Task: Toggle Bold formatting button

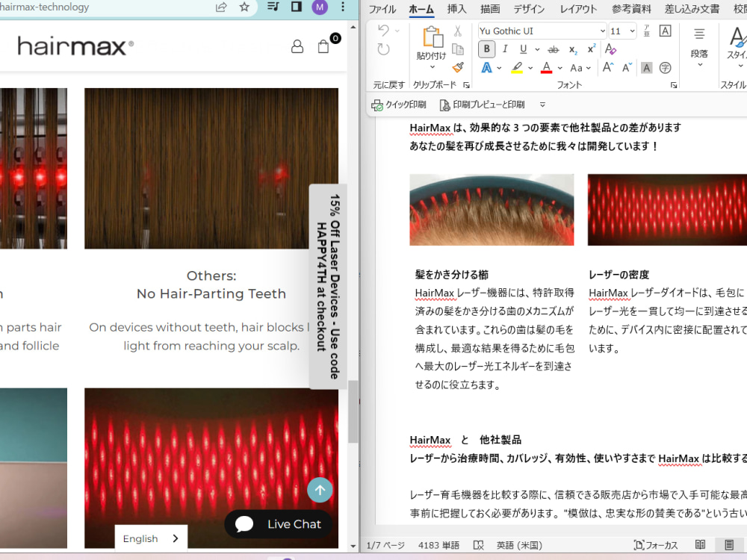Action: (x=486, y=49)
